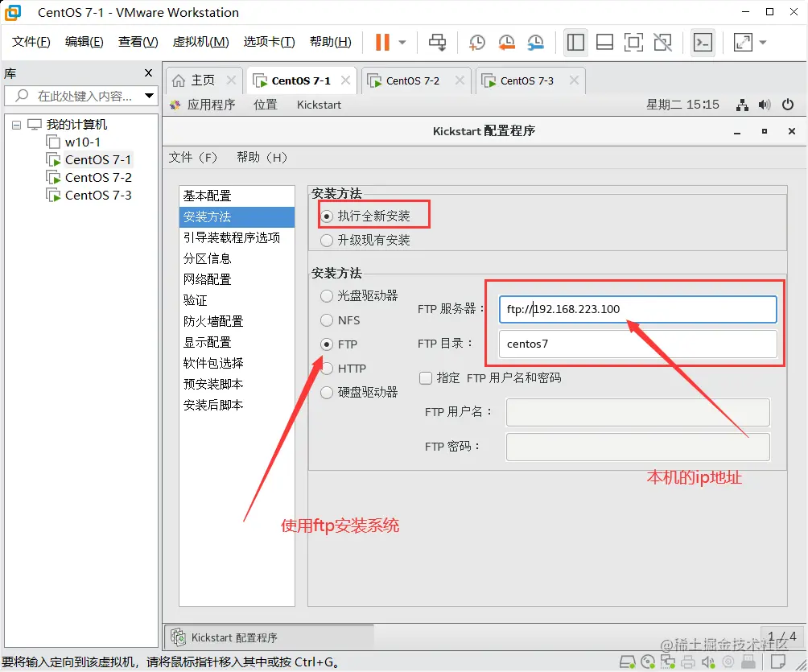Open the snapshot manager icon
808x672 pixels.
pyautogui.click(x=536, y=43)
